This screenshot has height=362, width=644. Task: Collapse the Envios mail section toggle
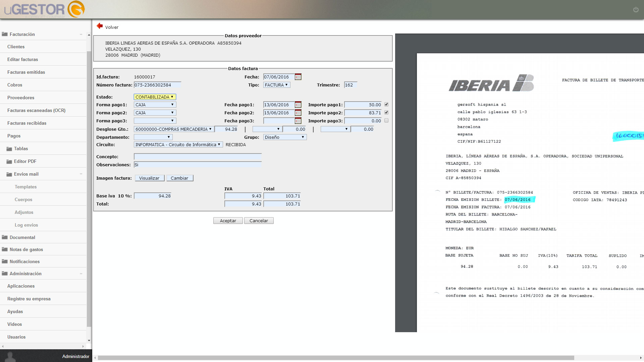point(81,174)
